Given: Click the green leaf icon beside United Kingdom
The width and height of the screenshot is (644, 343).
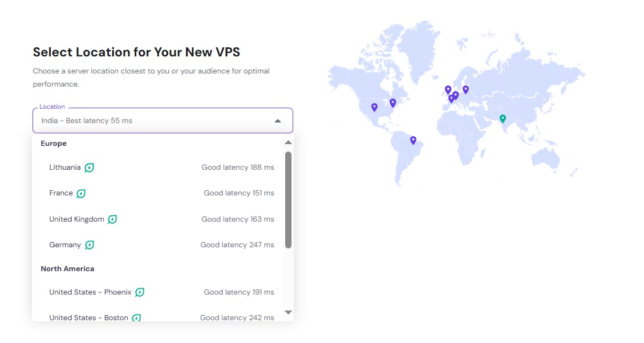Looking at the screenshot, I should 112,219.
